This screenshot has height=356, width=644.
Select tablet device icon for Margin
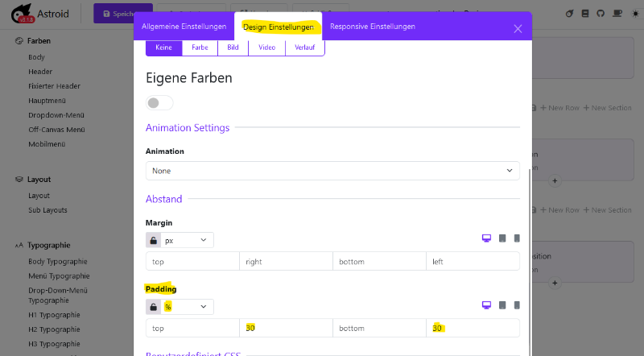point(502,238)
